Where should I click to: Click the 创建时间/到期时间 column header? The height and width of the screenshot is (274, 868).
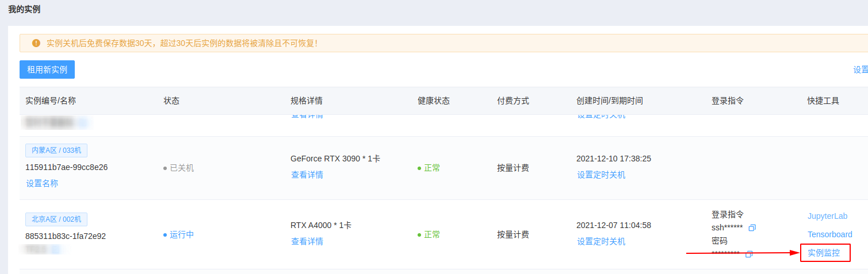coord(610,101)
